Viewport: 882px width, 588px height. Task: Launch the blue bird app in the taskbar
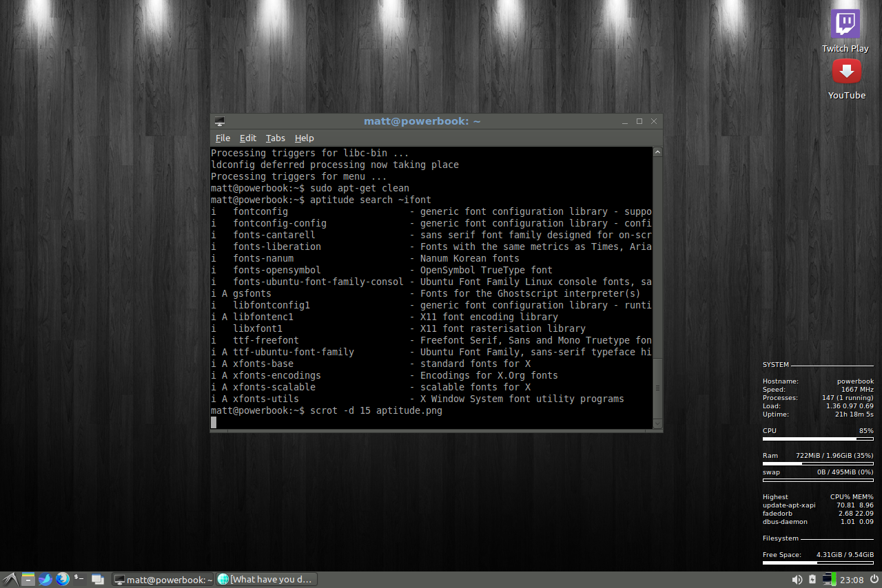(x=45, y=580)
